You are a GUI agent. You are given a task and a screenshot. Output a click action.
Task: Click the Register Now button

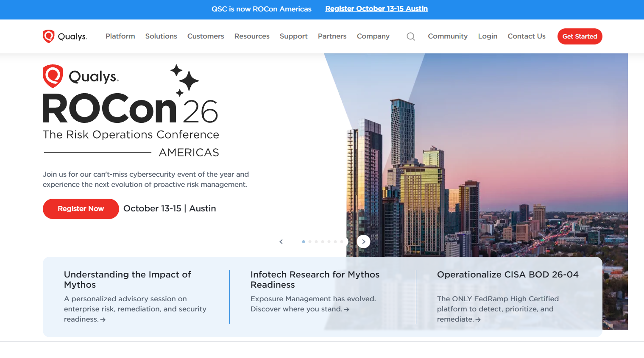tap(81, 209)
